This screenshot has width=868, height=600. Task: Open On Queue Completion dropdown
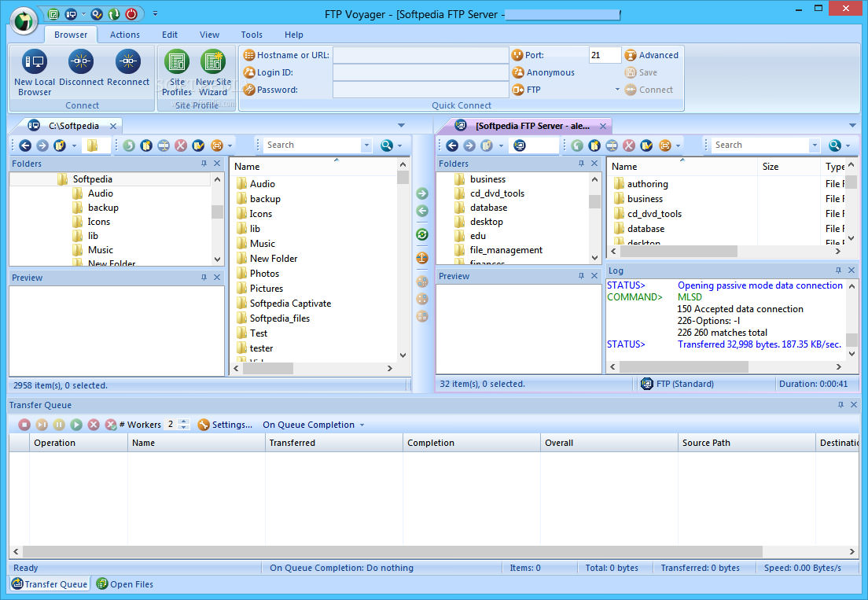[x=314, y=425]
